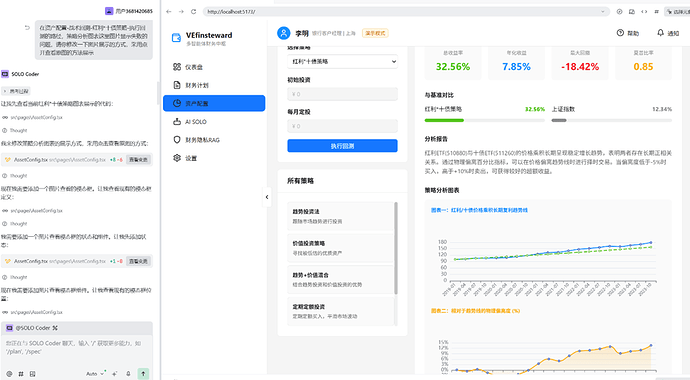Open 财务计划 in the sidebar
Screen dimensions: 690x380
pyautogui.click(x=214, y=85)
